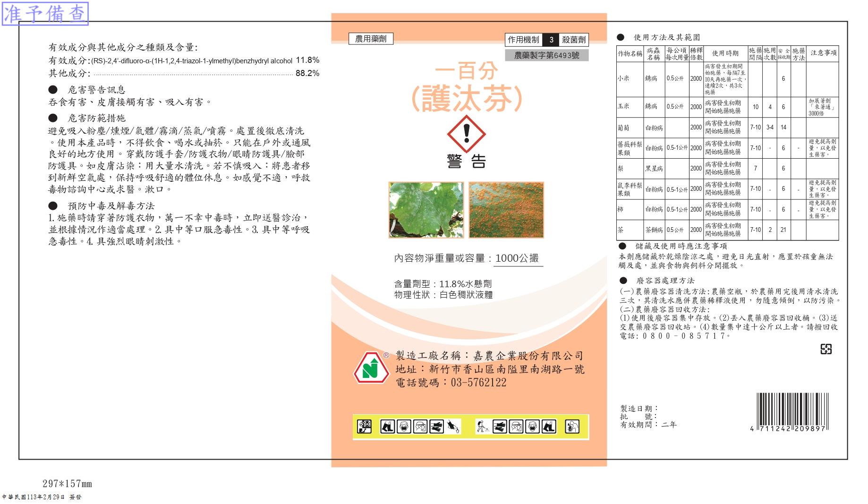Click the black mode-of-action number 3 box
The image size is (868, 504).
(551, 40)
